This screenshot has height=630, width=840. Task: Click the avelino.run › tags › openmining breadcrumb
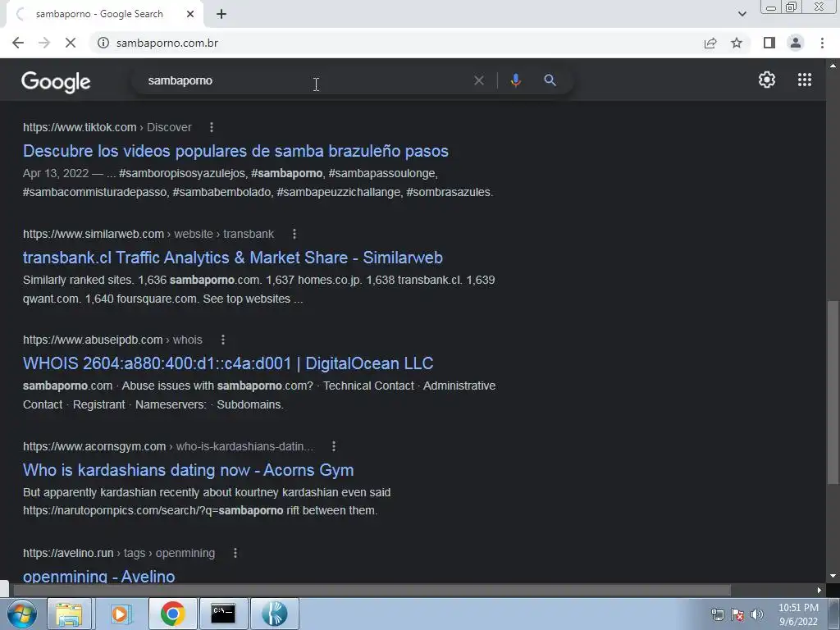[119, 553]
